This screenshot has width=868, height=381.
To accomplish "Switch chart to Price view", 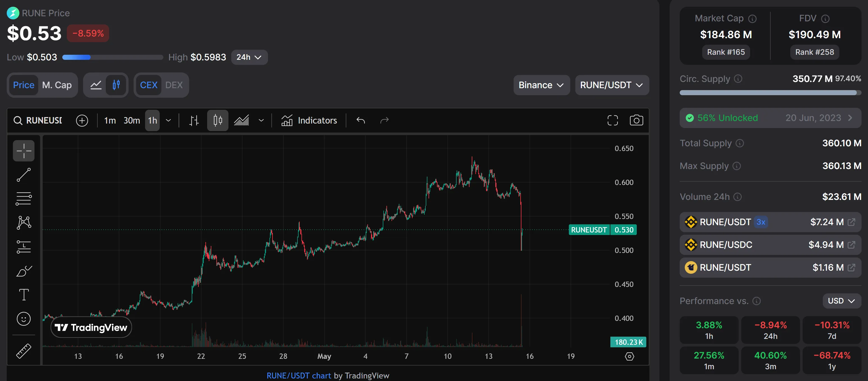I will (x=24, y=85).
